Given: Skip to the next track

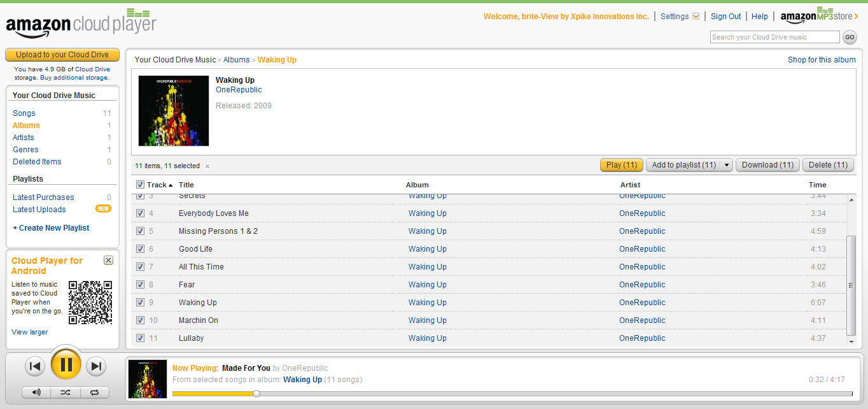Looking at the screenshot, I should point(96,366).
